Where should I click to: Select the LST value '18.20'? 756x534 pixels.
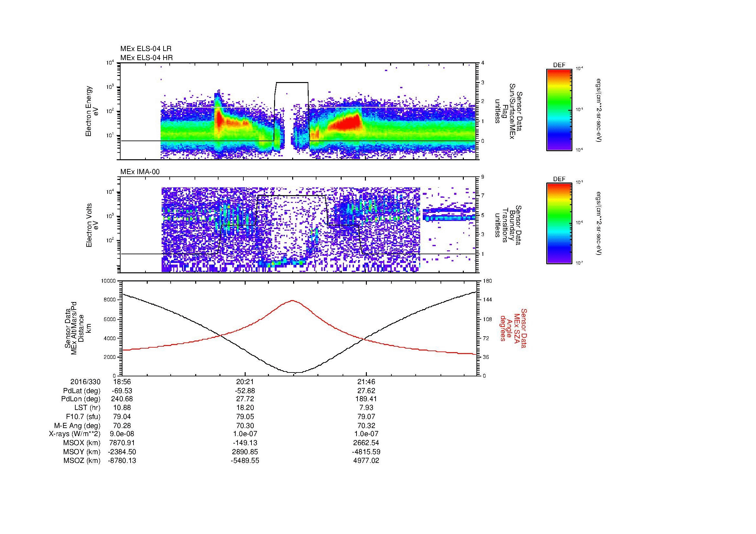pyautogui.click(x=245, y=408)
